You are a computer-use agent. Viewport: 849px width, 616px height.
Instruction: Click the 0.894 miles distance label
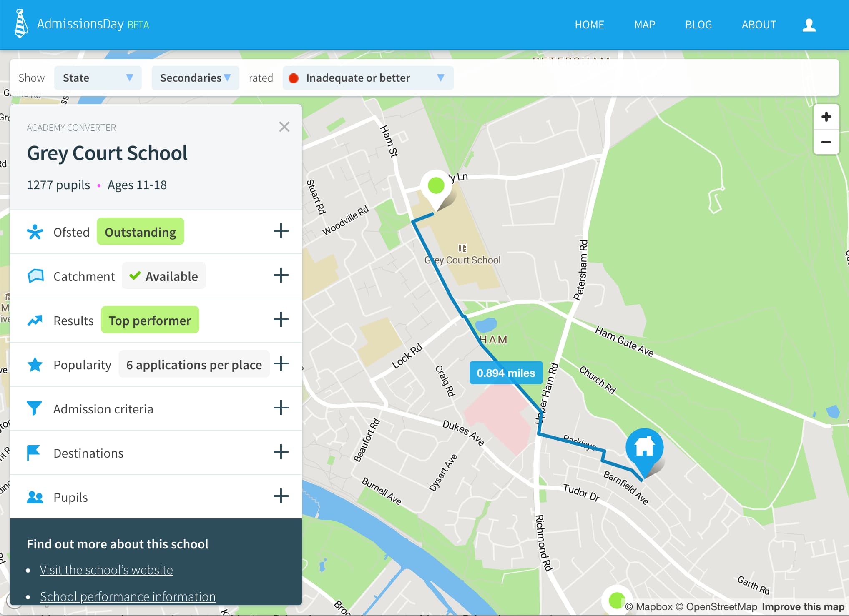(506, 373)
